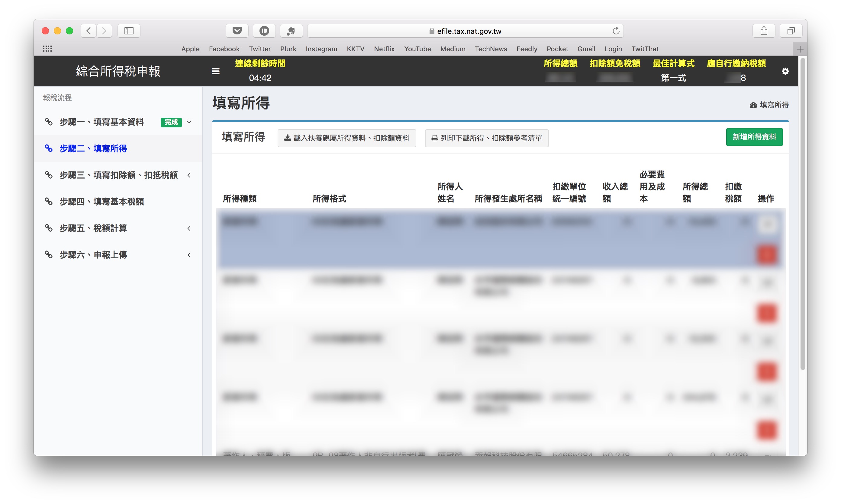Click 載入扶養親屬所得資料、扣除額資料 button
This screenshot has width=841, height=504.
coord(347,138)
